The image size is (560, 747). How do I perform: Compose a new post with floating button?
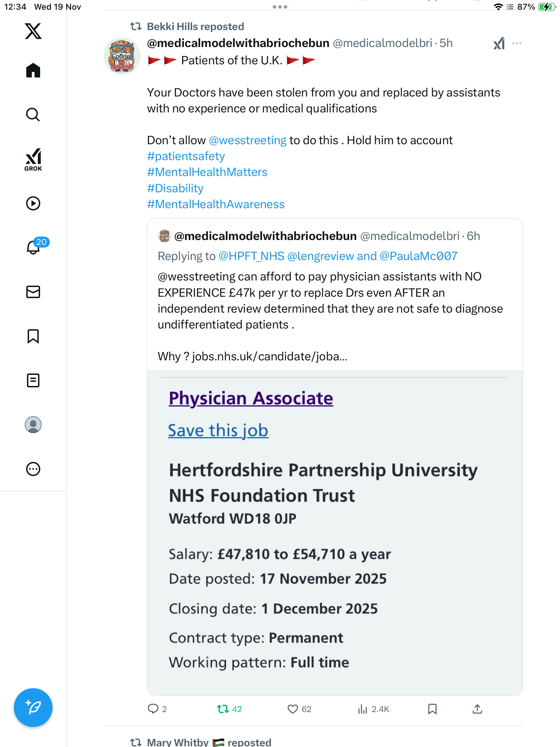pos(33,708)
